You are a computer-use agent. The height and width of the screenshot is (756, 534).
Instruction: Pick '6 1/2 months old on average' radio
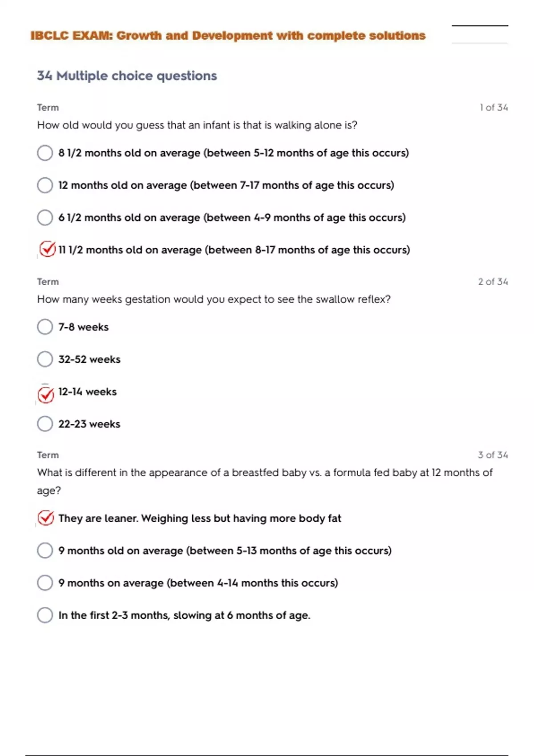point(45,217)
